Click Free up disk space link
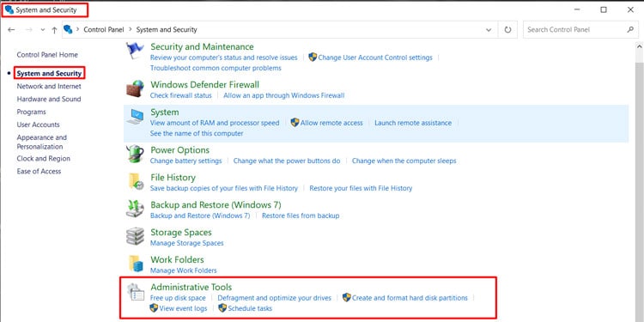The width and height of the screenshot is (644, 322). point(178,298)
